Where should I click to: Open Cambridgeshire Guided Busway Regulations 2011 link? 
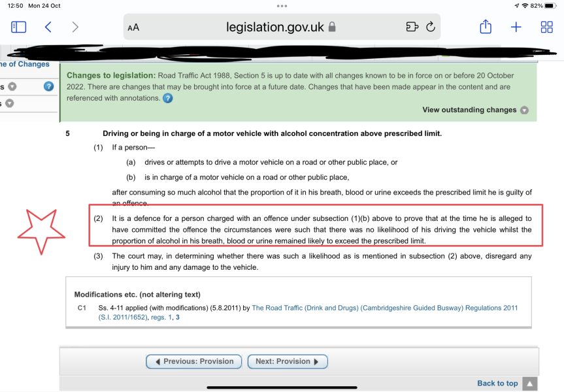tap(384, 308)
